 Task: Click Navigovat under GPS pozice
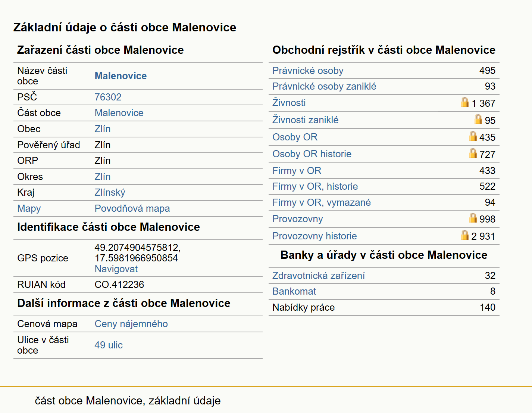click(116, 269)
